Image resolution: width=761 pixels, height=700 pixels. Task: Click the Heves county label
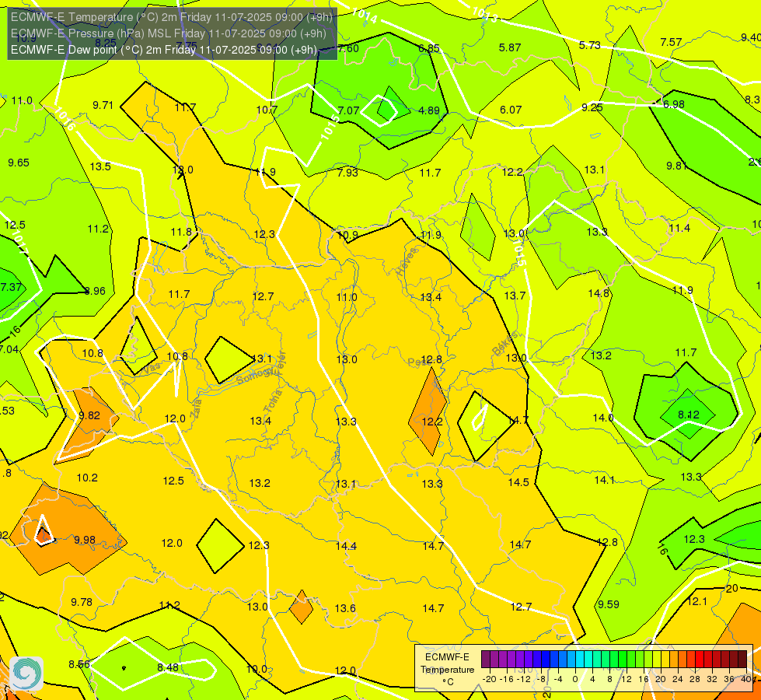tap(407, 262)
